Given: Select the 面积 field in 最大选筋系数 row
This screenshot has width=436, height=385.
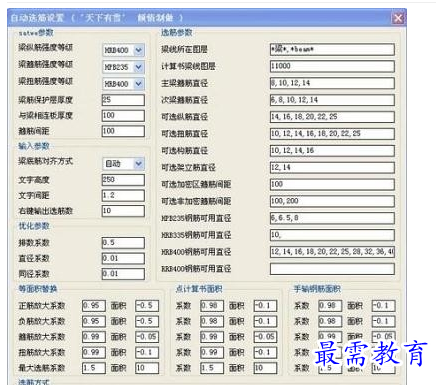Looking at the screenshot, I should pyautogui.click(x=147, y=368).
